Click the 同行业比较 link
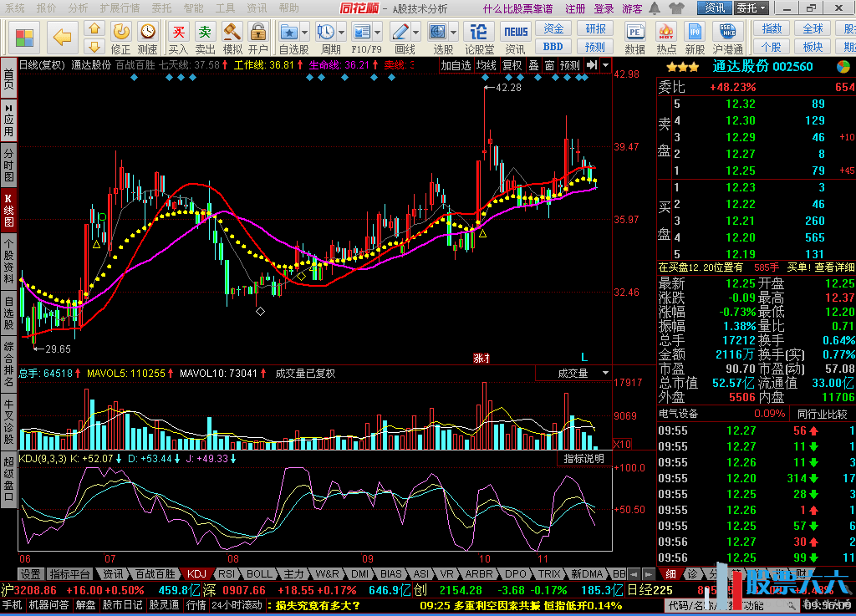The image size is (856, 616). coord(823,414)
